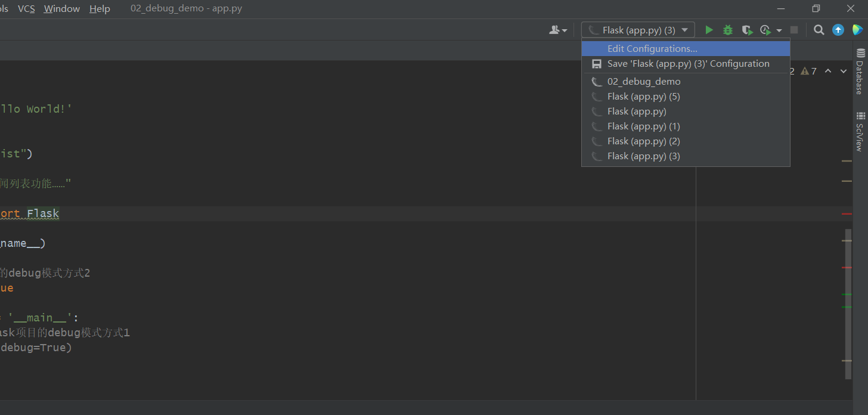This screenshot has width=868, height=415.
Task: Click Save 'Flask (app.py) (3)' Configuration
Action: (686, 64)
